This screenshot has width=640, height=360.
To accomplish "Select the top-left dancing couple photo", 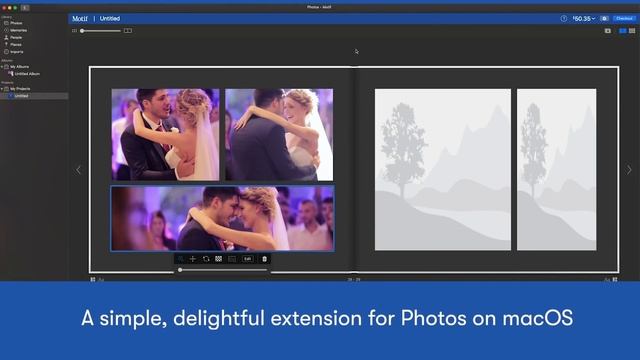I will click(x=165, y=135).
